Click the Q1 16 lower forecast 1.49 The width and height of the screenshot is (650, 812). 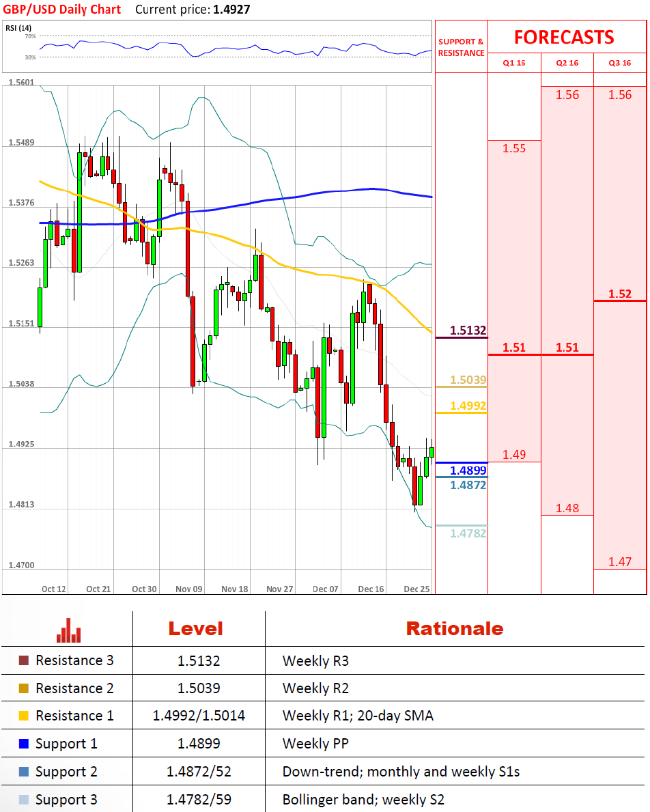513,455
